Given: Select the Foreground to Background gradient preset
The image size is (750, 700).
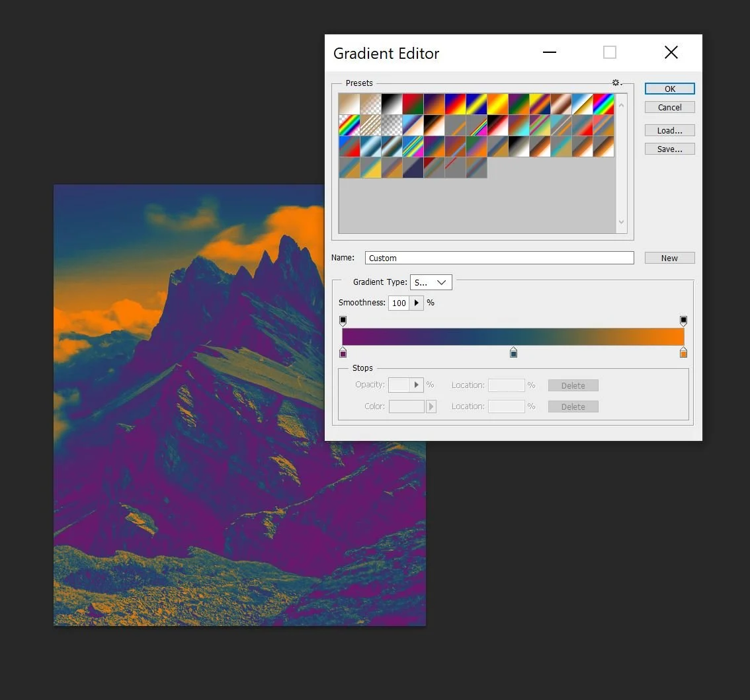Looking at the screenshot, I should (x=349, y=103).
